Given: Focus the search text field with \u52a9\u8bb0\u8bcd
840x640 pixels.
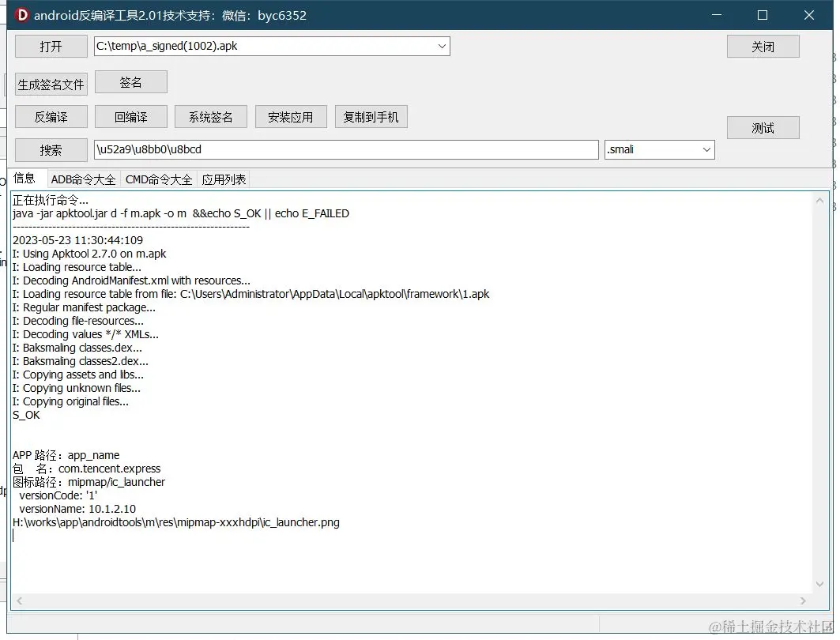Looking at the screenshot, I should coord(346,149).
